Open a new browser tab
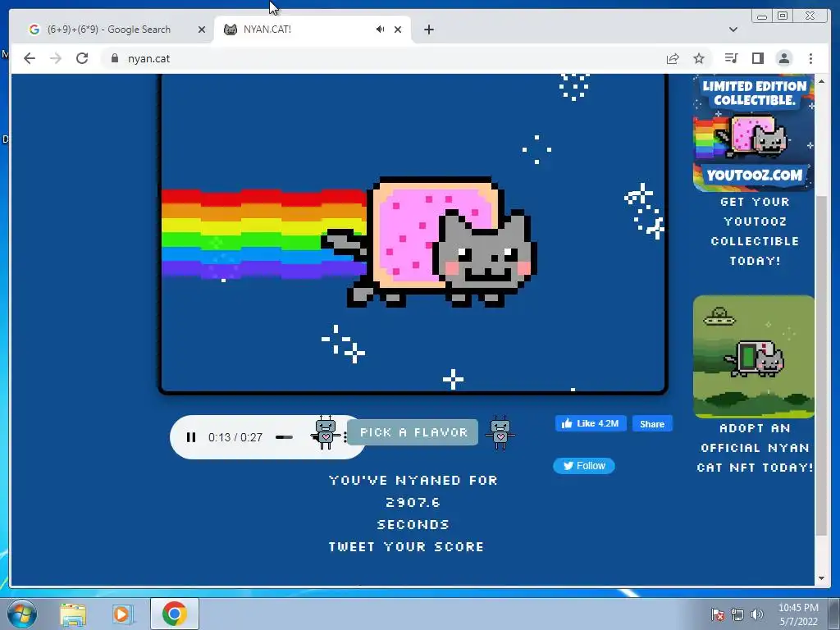840x630 pixels. coord(428,30)
